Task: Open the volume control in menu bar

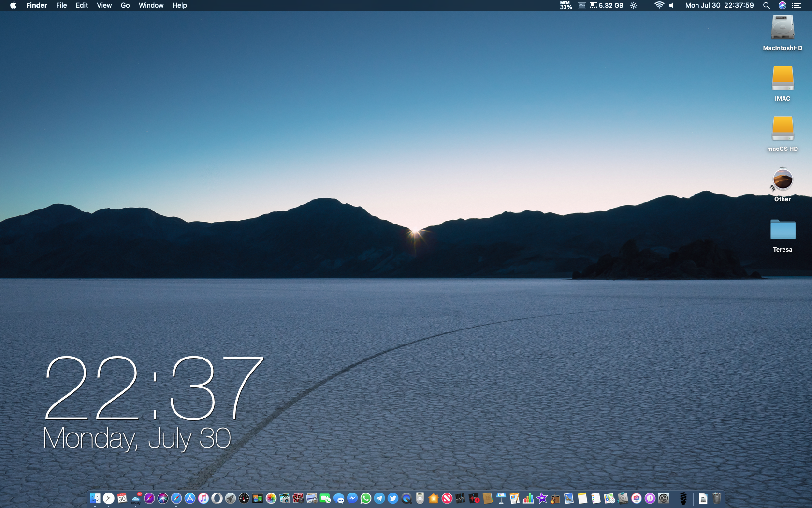Action: point(671,5)
